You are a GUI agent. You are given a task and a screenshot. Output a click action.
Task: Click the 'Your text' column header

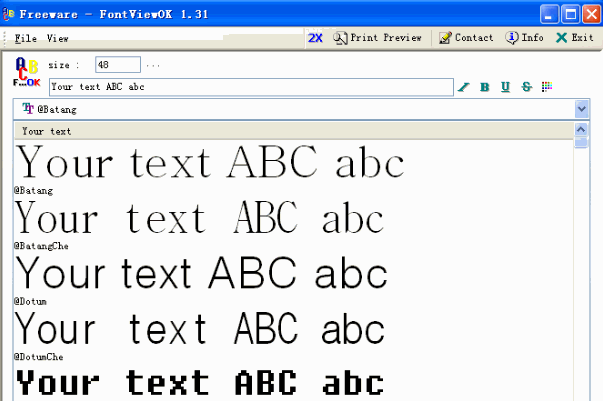(47, 131)
